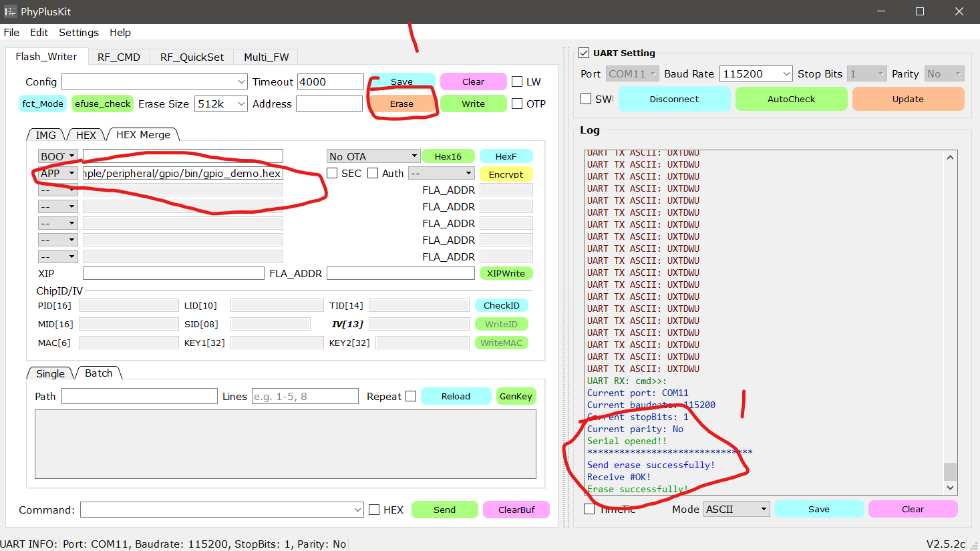Click the Timeout input field
980x551 pixels.
pos(330,81)
